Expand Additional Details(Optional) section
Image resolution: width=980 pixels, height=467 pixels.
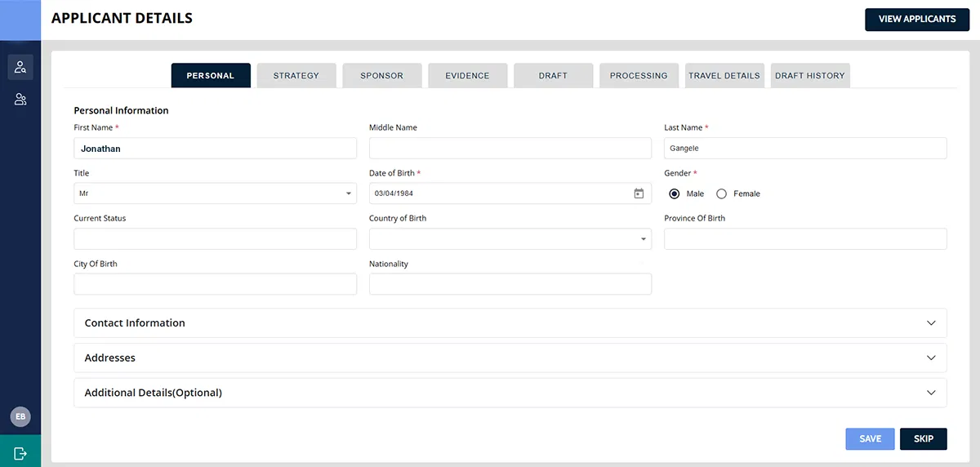(510, 393)
